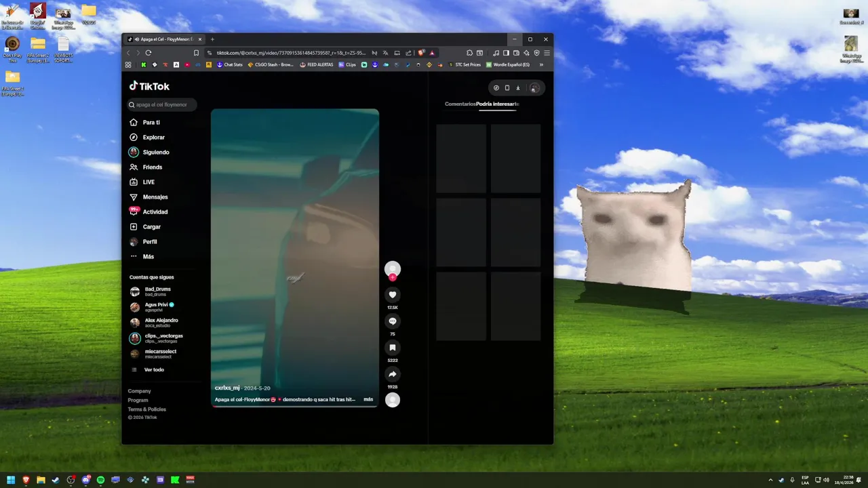
Task: Open Agus Privi followed account
Action: point(157,307)
